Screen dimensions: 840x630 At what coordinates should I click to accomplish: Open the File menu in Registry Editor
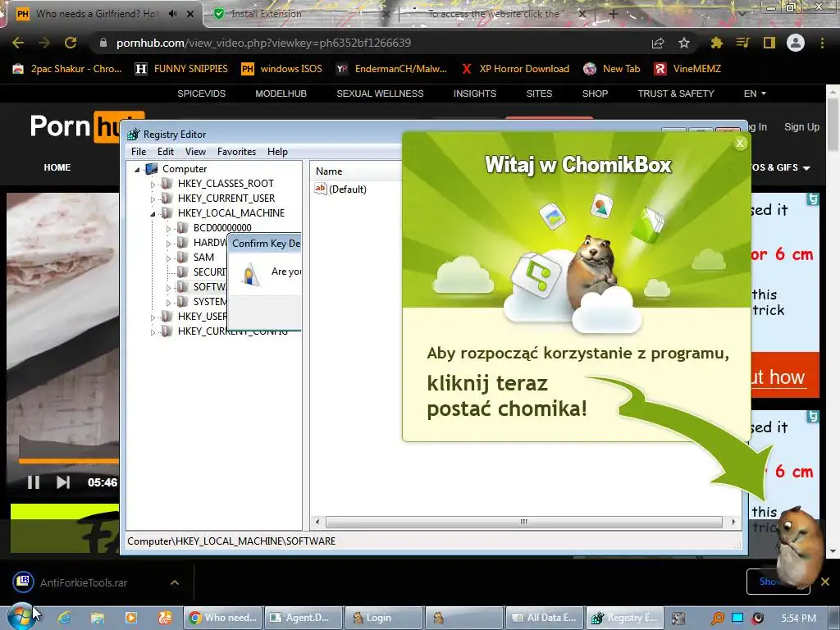coord(139,152)
